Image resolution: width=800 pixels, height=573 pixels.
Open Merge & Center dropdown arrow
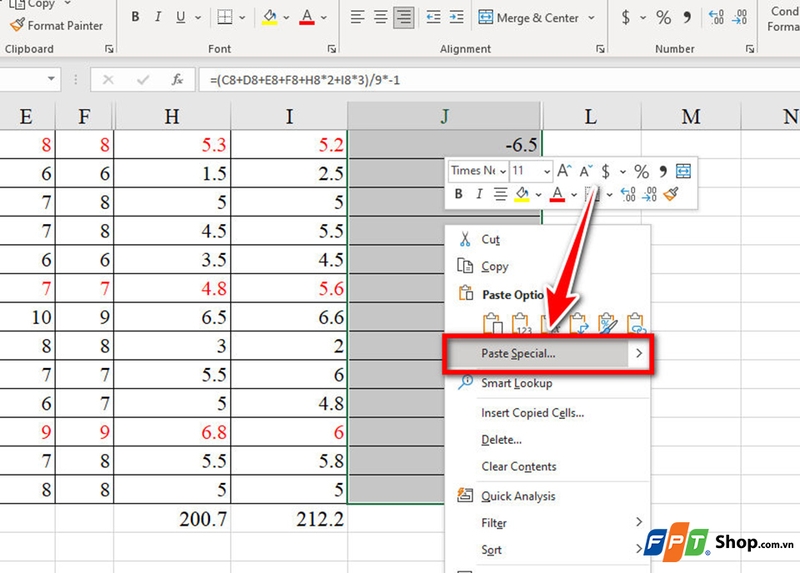point(591,18)
